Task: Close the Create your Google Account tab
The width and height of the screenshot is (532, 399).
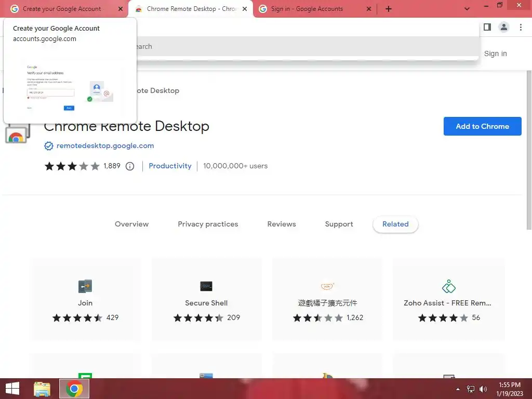Action: [x=121, y=9]
